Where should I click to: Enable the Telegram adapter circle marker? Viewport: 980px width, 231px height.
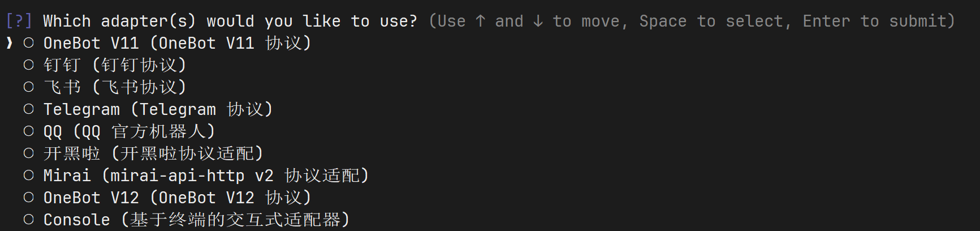point(29,109)
